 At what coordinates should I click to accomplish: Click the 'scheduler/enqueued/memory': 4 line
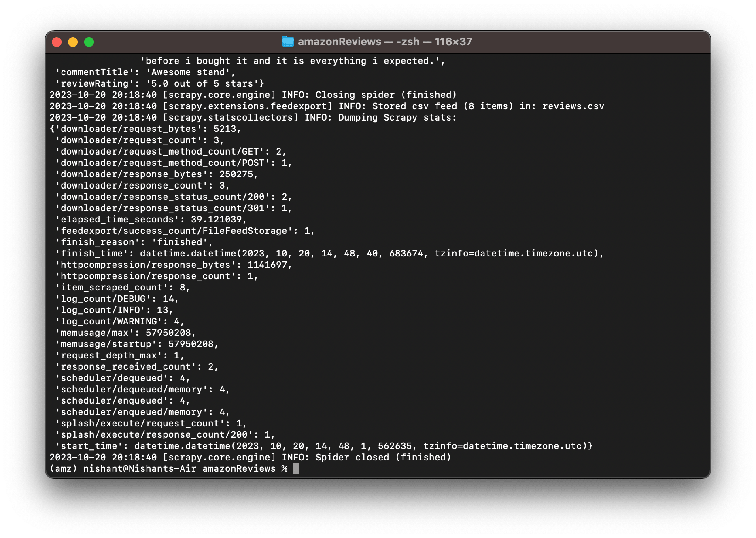click(142, 412)
